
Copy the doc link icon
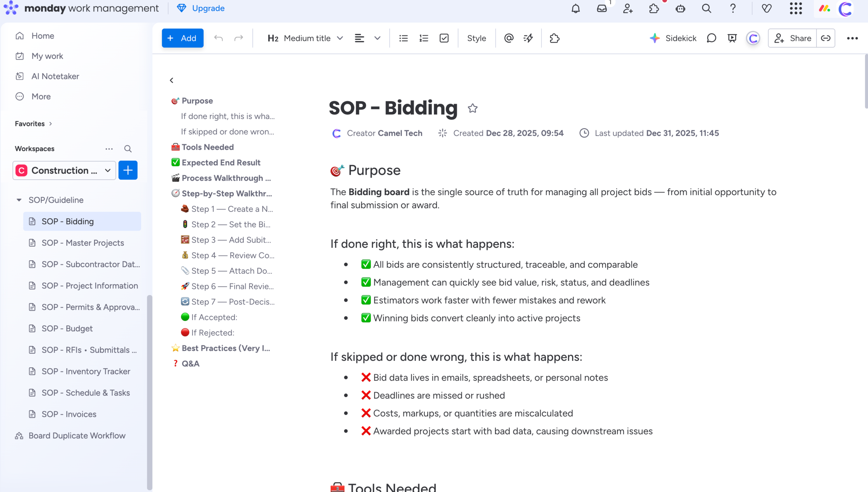tap(826, 38)
